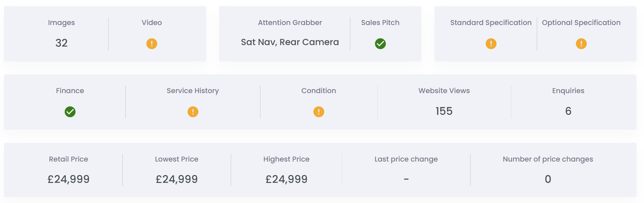Screen dimensions: 644x203
Task: Click the Service History label
Action: [x=193, y=91]
